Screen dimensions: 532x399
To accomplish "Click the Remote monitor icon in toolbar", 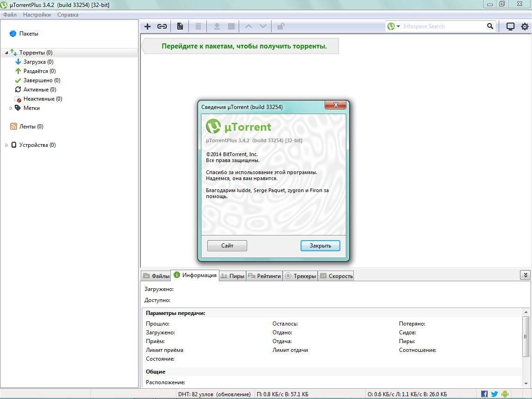I will pos(510,26).
